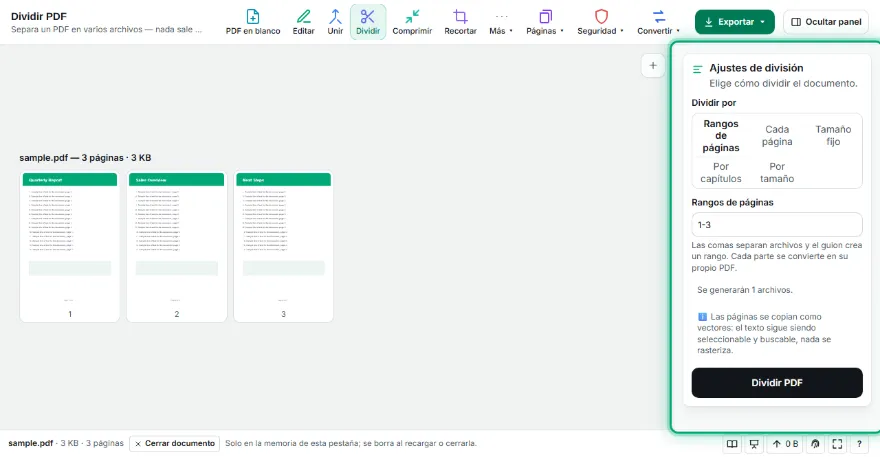Select Rangos de páginas split mode
Screen dimensions: 880x457
coord(721,135)
